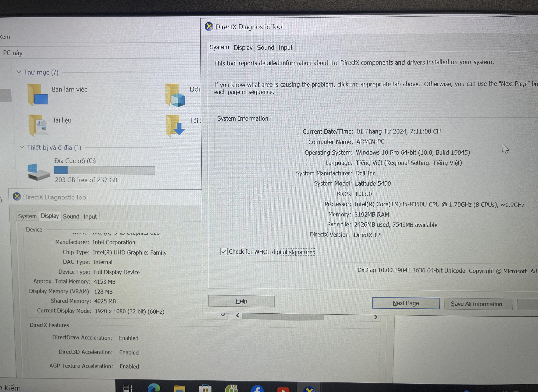Screen dimensions: 538x392
Task: Switch to Input tab in front window
Action: point(285,48)
